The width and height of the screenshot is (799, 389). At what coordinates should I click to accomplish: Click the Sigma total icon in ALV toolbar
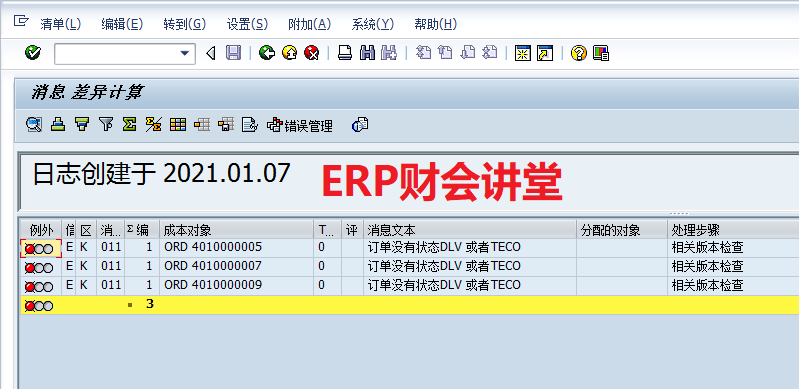tap(129, 124)
